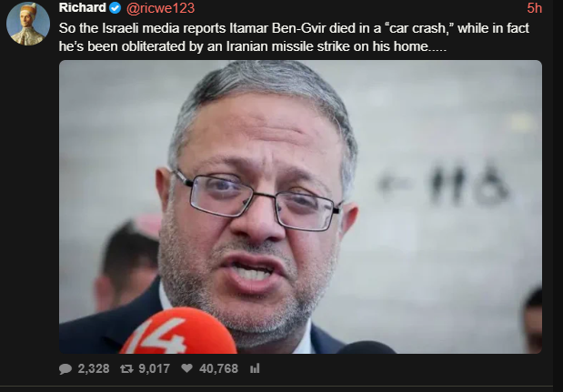The height and width of the screenshot is (392, 563).
Task: Open the display name Richard
Action: coord(83,7)
